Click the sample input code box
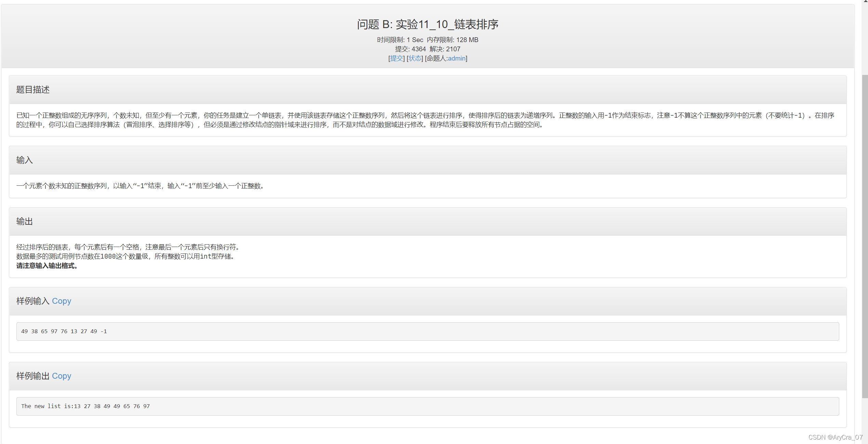Viewport: 868px width, 444px height. tap(428, 331)
